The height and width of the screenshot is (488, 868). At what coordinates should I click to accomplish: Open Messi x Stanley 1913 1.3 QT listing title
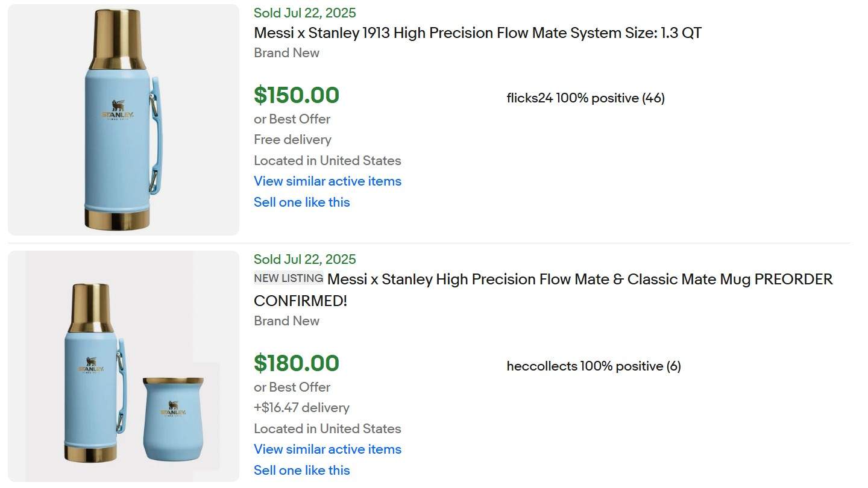478,33
